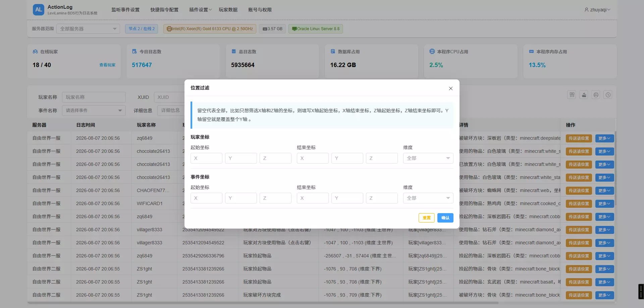Click the 在线玩家 card icon
The height and width of the screenshot is (308, 644).
pyautogui.click(x=35, y=52)
